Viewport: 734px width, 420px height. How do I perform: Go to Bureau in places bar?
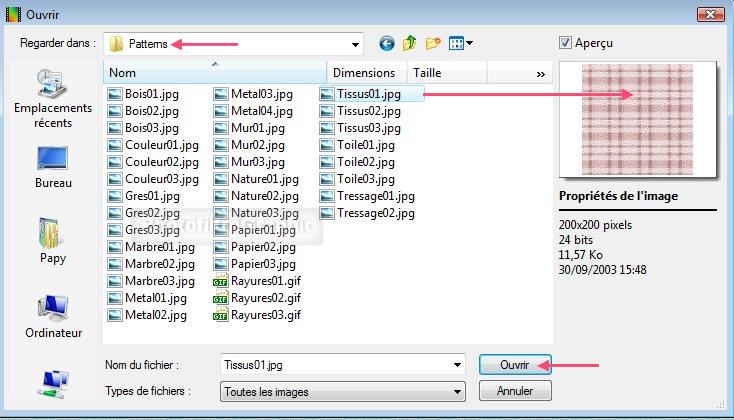(x=52, y=167)
